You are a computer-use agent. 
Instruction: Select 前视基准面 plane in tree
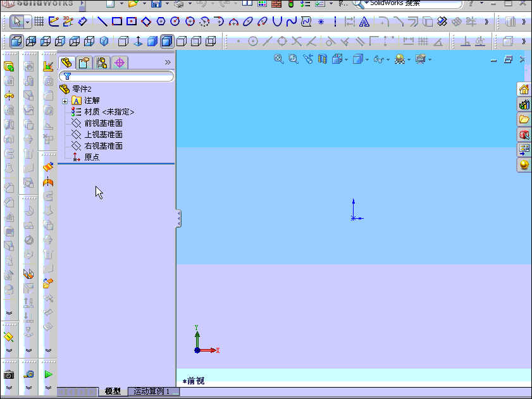coord(103,123)
